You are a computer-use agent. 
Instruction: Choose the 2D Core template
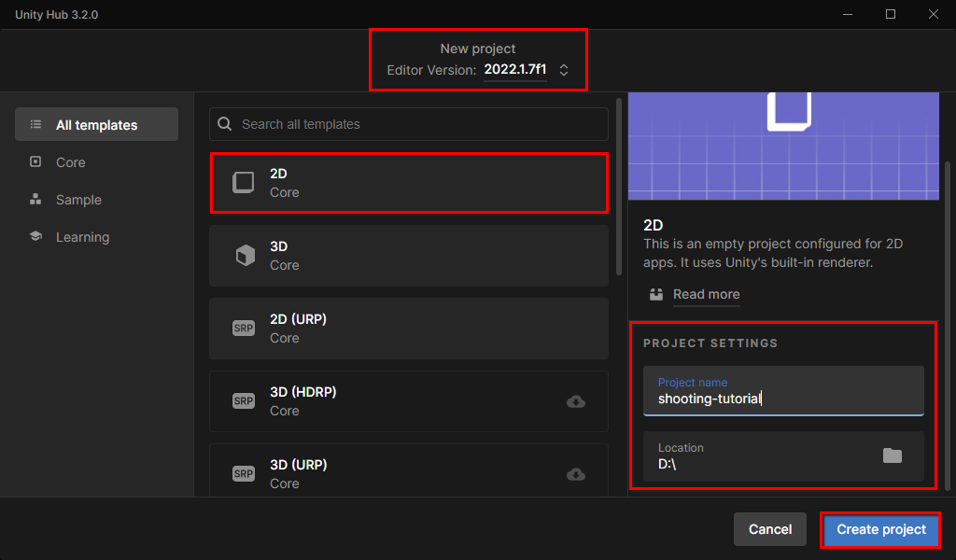tap(409, 183)
